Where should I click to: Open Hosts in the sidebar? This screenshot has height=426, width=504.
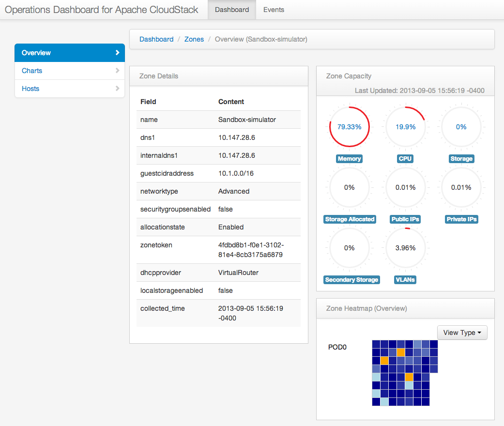pyautogui.click(x=70, y=89)
